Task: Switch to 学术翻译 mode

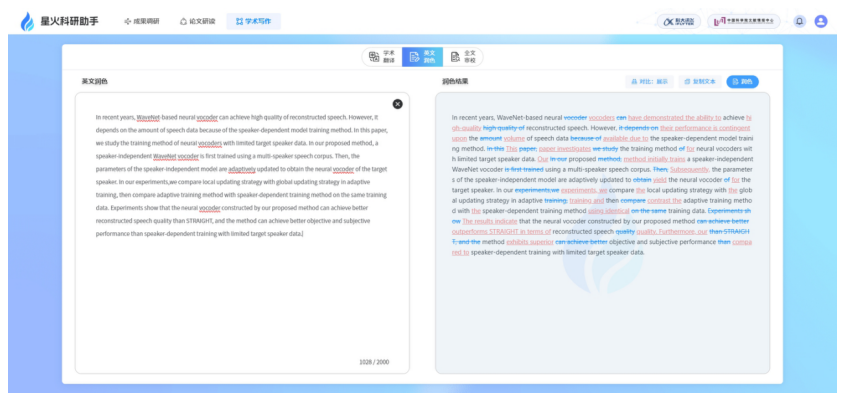Action: click(x=382, y=57)
